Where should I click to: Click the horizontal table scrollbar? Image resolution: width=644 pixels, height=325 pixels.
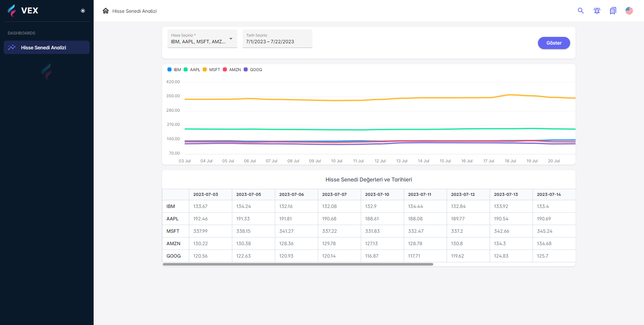[x=298, y=264]
